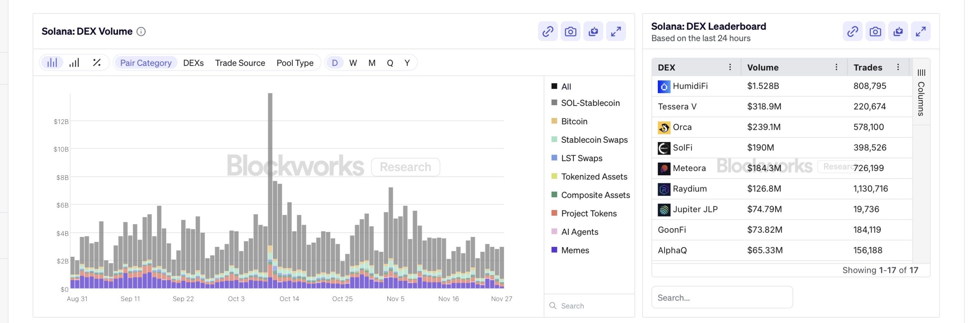Switch to the DEXs tab
The image size is (980, 323).
(x=193, y=63)
